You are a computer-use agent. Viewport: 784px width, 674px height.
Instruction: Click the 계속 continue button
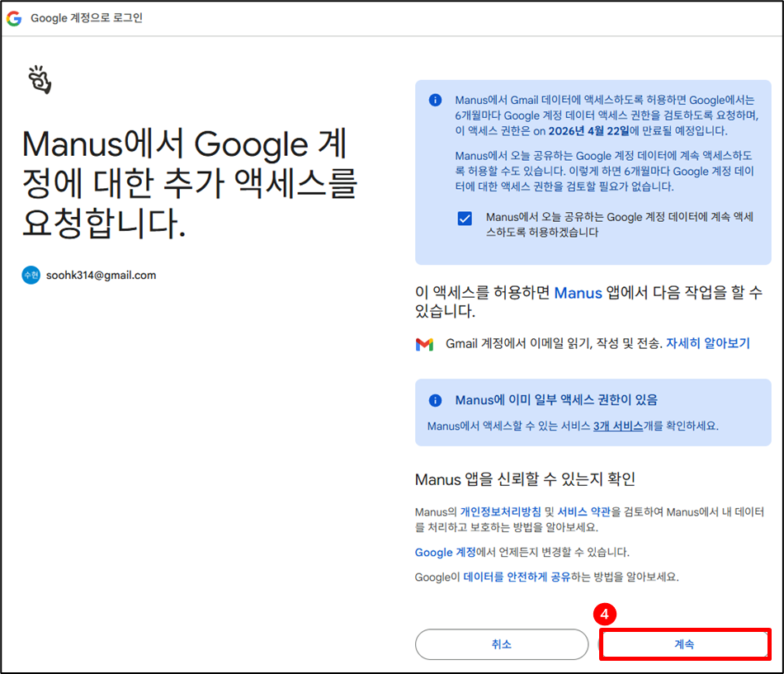684,644
